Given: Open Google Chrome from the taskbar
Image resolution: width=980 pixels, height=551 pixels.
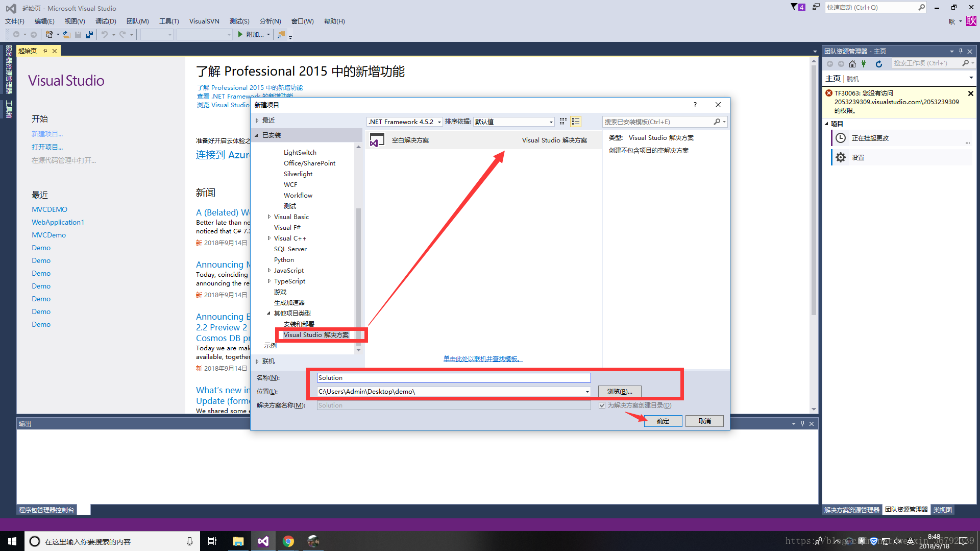Looking at the screenshot, I should [288, 541].
